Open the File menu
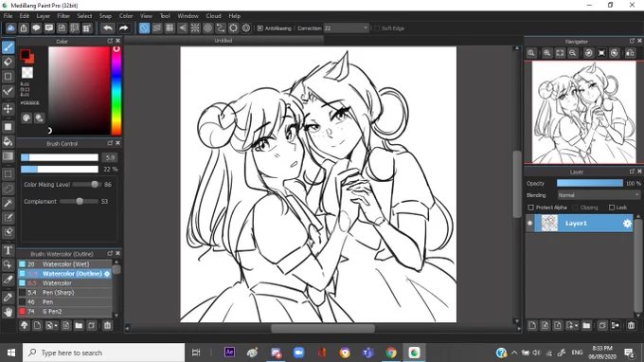 click(x=8, y=16)
